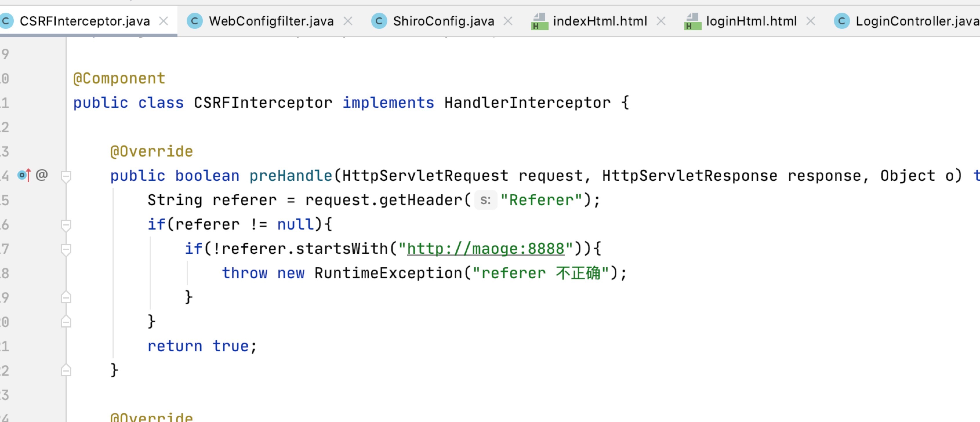Collapse the startsWith if-block fold marker
The height and width of the screenshot is (422, 980).
point(66,249)
